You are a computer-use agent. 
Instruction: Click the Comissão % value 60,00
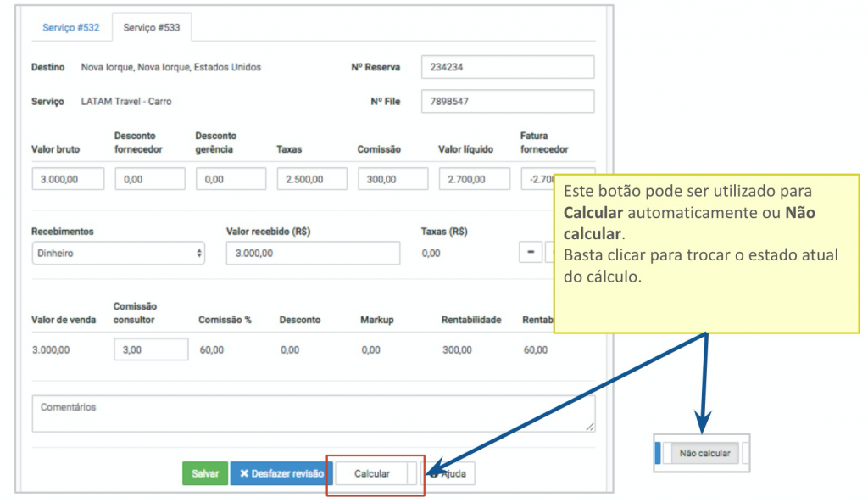point(211,350)
